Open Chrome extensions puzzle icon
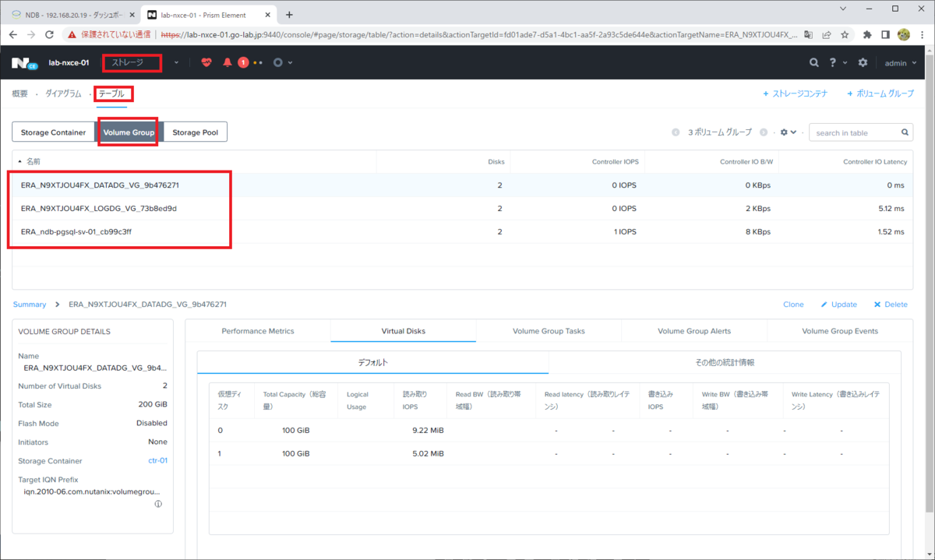 pyautogui.click(x=867, y=34)
